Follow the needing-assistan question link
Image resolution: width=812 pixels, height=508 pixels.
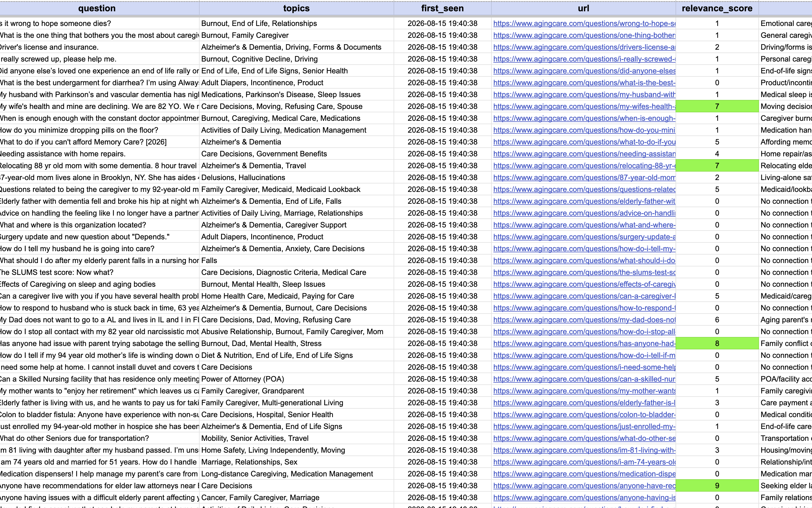pyautogui.click(x=584, y=154)
